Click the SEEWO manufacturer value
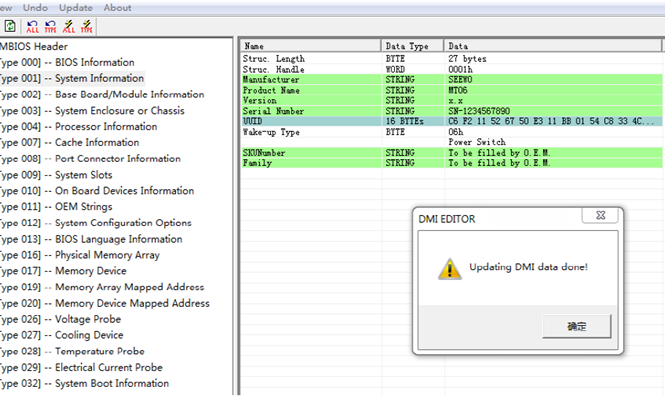 [460, 79]
